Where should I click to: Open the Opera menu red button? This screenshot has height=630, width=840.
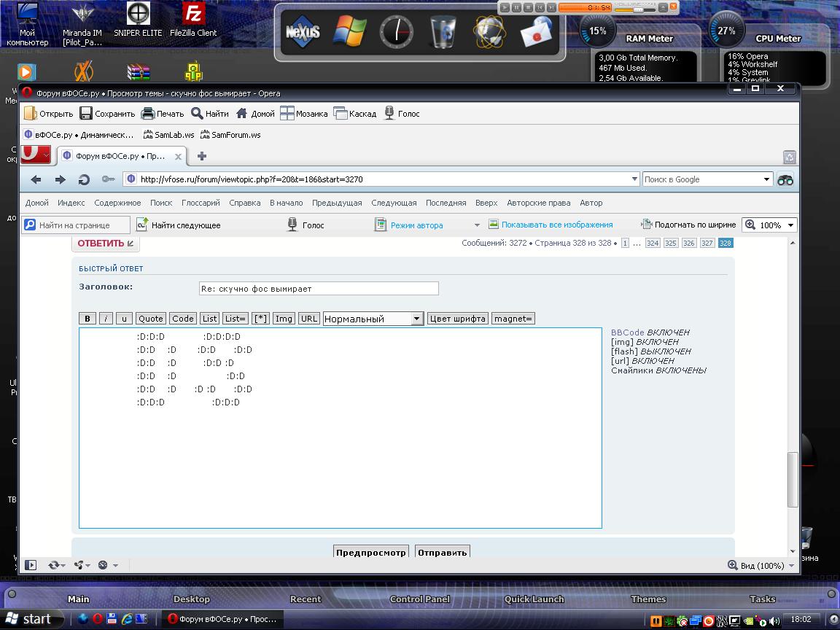[x=36, y=155]
